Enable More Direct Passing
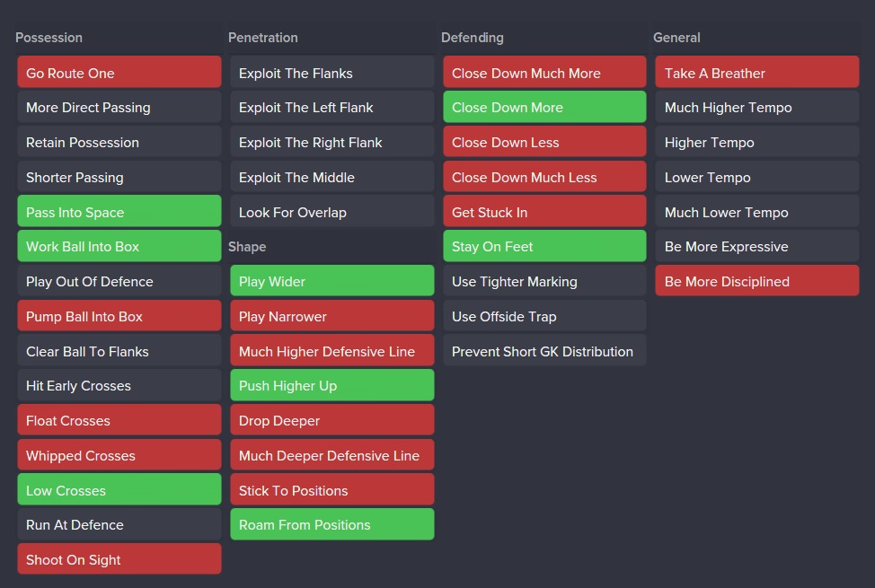This screenshot has height=588, width=875. [119, 108]
